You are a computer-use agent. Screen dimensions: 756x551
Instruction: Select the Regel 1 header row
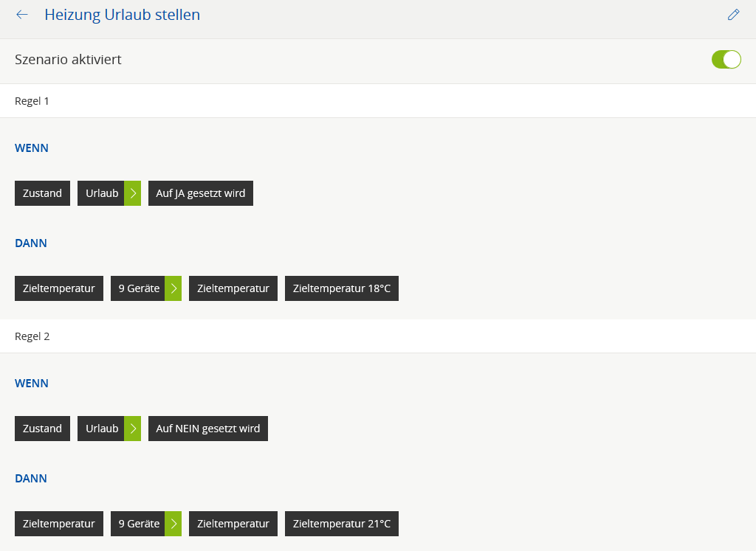[x=377, y=101]
